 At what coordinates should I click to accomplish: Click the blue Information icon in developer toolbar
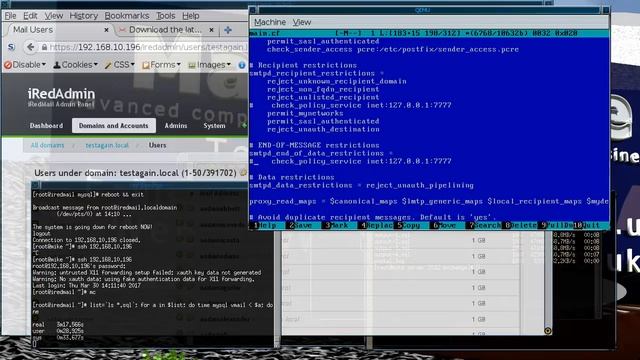pos(242,65)
